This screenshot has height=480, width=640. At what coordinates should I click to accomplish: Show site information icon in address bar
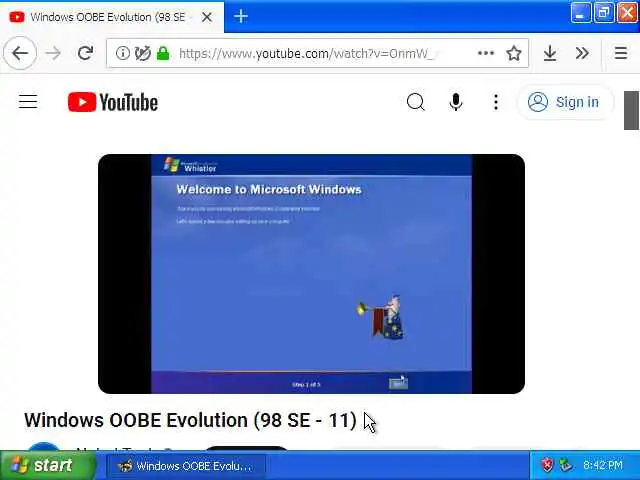[122, 53]
